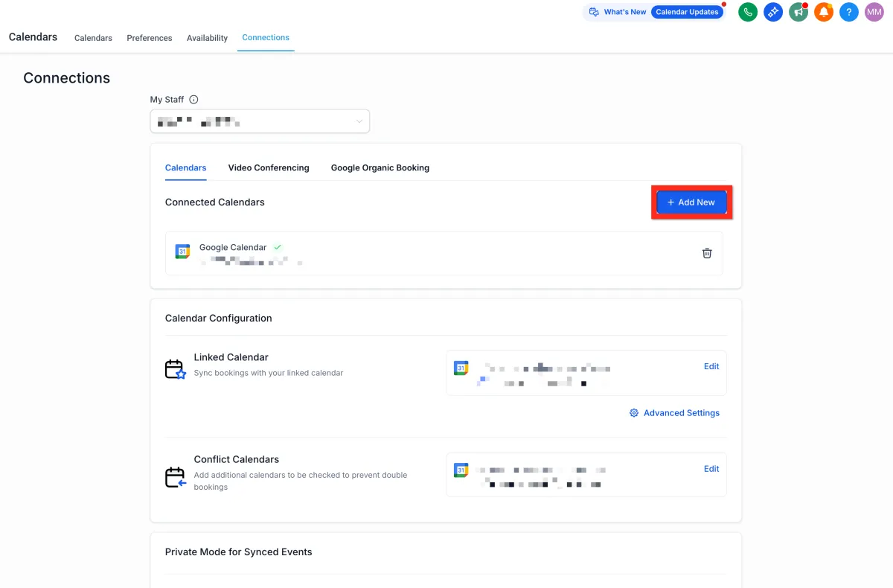Click the What's New chat icon
Image resolution: width=893 pixels, height=588 pixels.
594,12
